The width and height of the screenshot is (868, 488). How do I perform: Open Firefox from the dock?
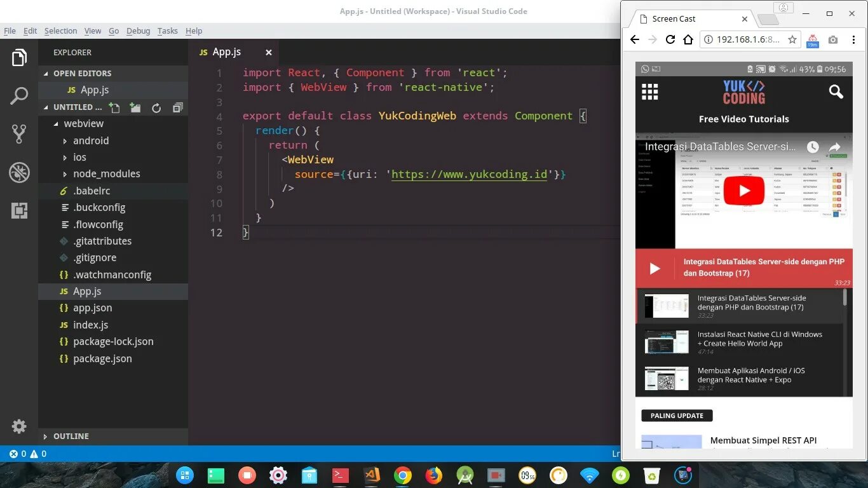[434, 475]
